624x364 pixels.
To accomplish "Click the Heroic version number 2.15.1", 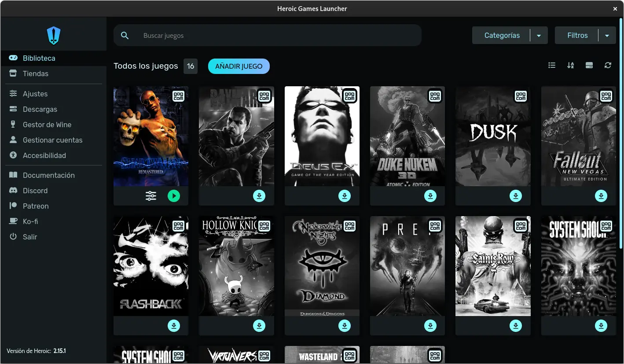I will (60, 351).
